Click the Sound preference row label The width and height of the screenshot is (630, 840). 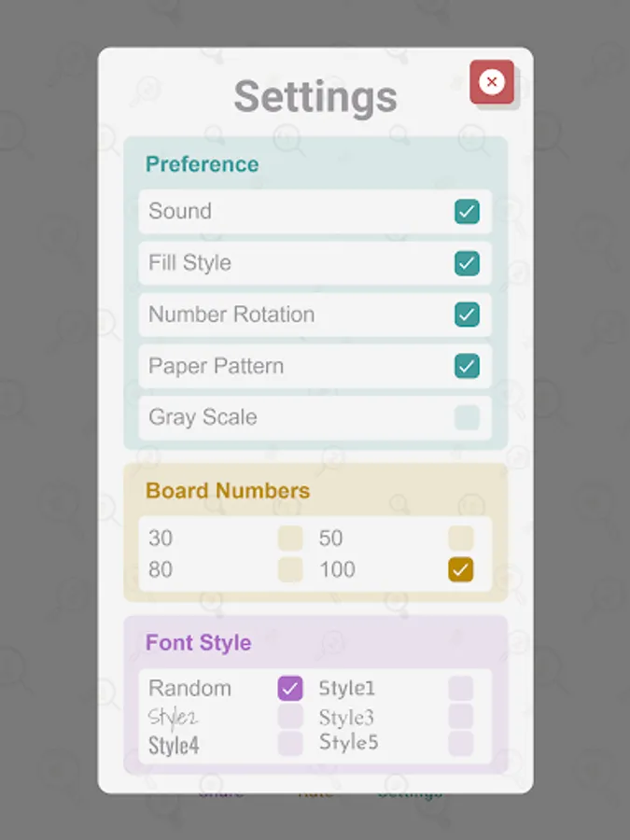[180, 212]
